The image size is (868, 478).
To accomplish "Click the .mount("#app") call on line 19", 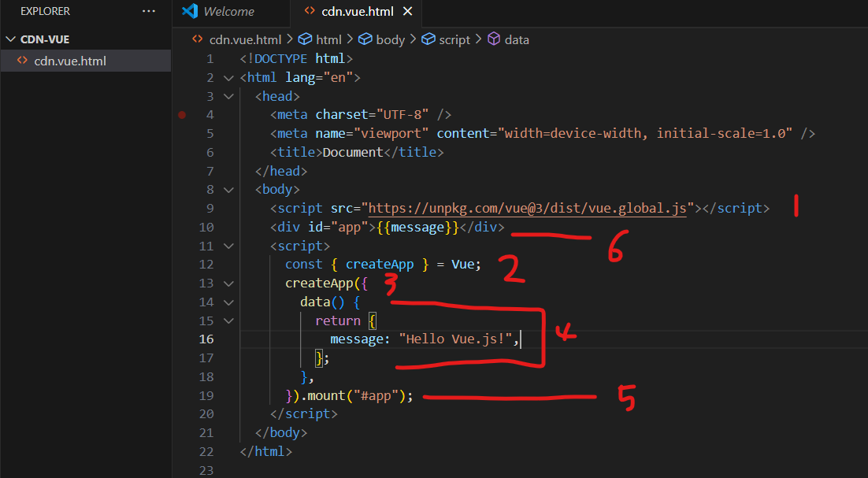I will (353, 395).
